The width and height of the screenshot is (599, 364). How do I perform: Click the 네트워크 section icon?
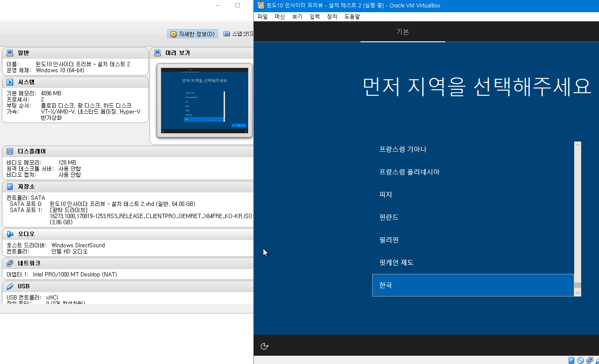pyautogui.click(x=10, y=263)
